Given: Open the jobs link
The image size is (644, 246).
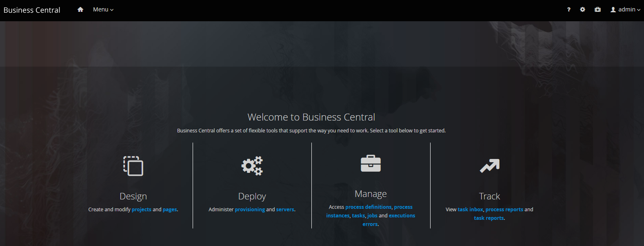Looking at the screenshot, I should point(372,216).
